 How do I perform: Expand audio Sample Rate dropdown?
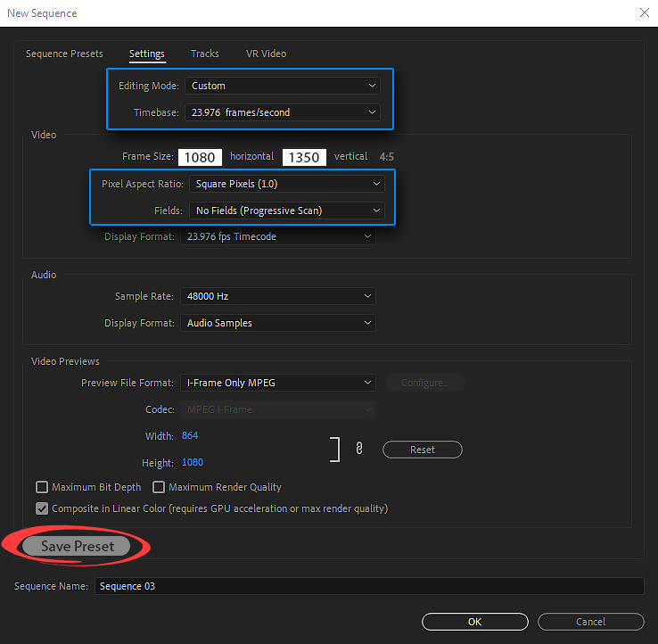[278, 296]
